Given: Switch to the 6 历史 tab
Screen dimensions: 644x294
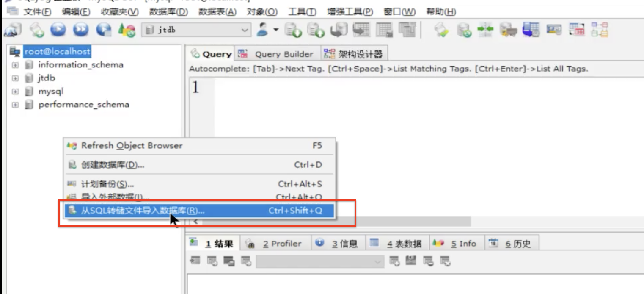Looking at the screenshot, I should click(x=511, y=244).
